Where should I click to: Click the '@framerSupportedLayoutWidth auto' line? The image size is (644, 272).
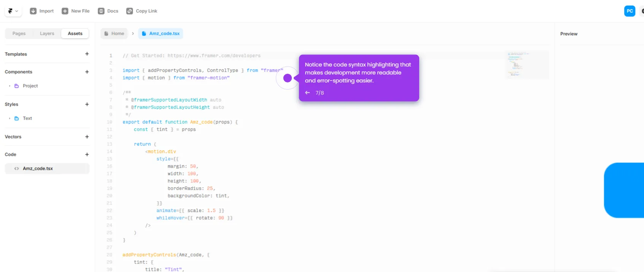(173, 100)
